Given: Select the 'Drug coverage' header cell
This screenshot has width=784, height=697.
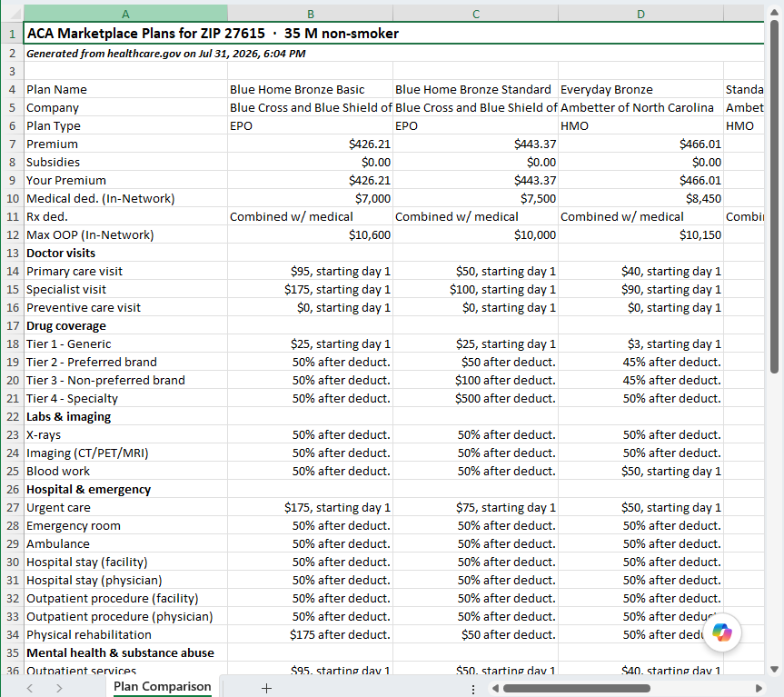Looking at the screenshot, I should [125, 326].
